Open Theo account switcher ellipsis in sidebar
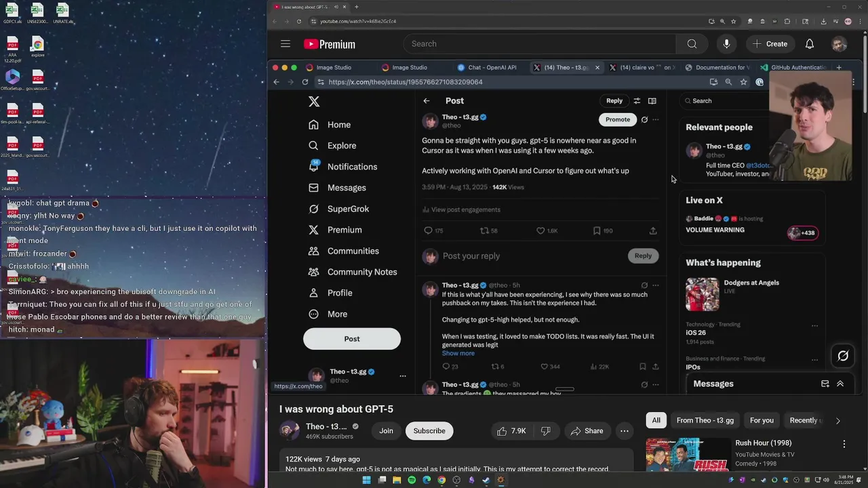This screenshot has height=488, width=868. click(x=403, y=375)
